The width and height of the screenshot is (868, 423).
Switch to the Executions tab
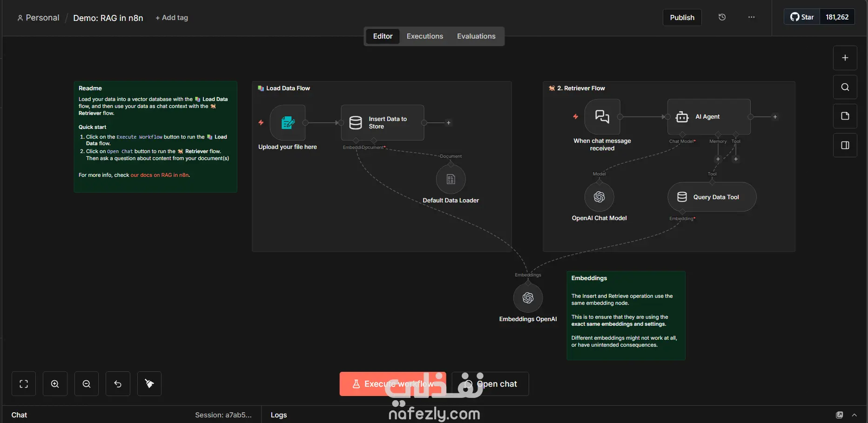pos(425,36)
